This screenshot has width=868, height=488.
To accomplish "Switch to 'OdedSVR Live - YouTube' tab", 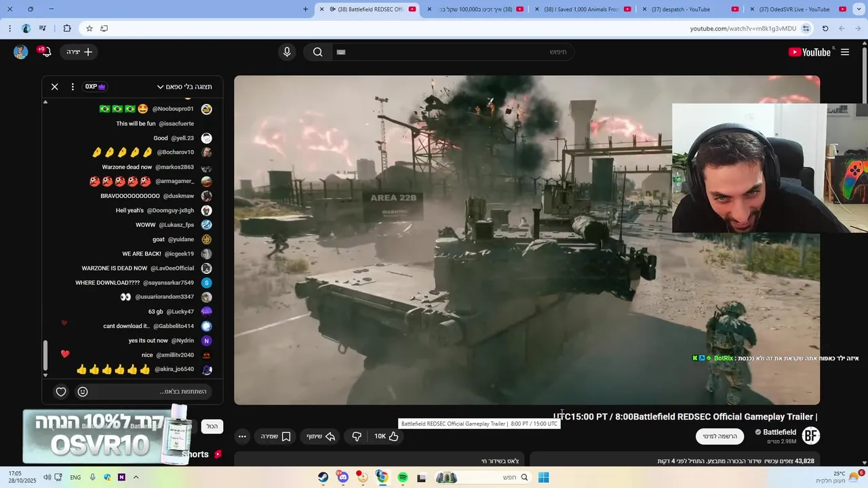I will tap(797, 9).
